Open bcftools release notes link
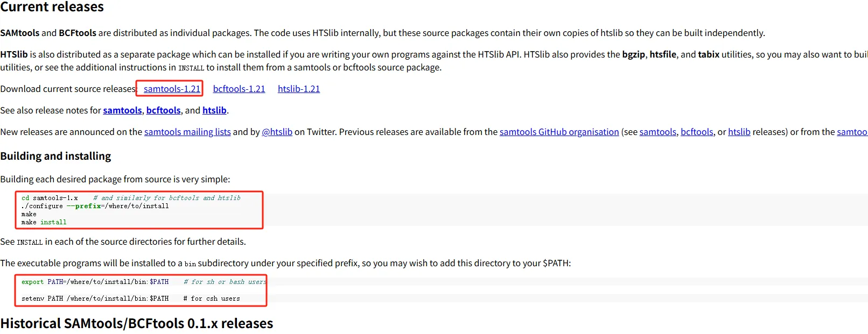This screenshot has width=868, height=334. [x=163, y=110]
